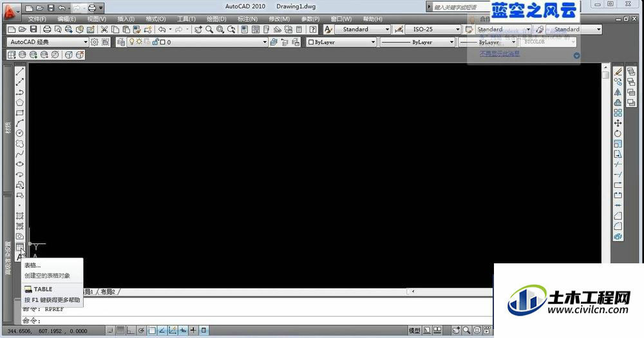Select the Ellipse draw tool
The width and height of the screenshot is (644, 338).
20,164
